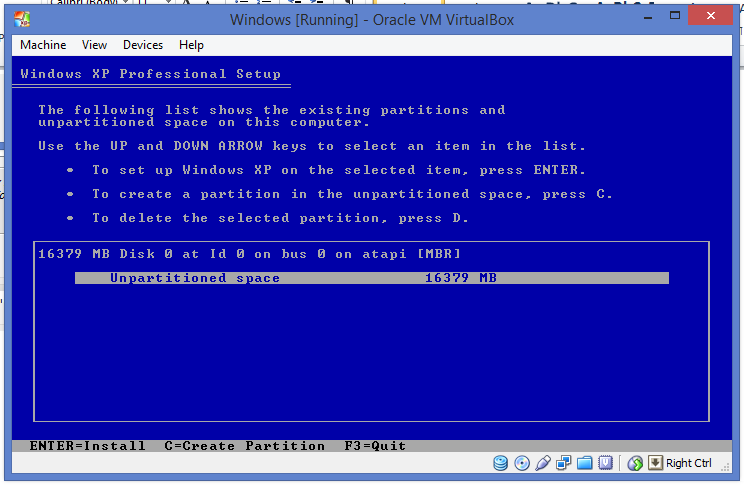Click the window resize grip

(725, 467)
